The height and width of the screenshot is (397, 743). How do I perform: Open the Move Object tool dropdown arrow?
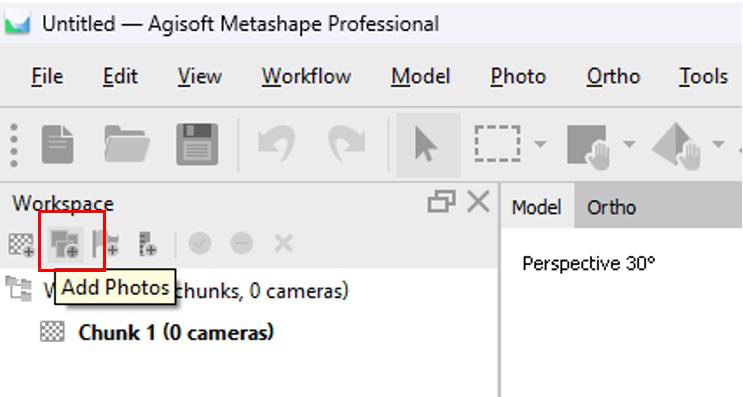coord(718,144)
